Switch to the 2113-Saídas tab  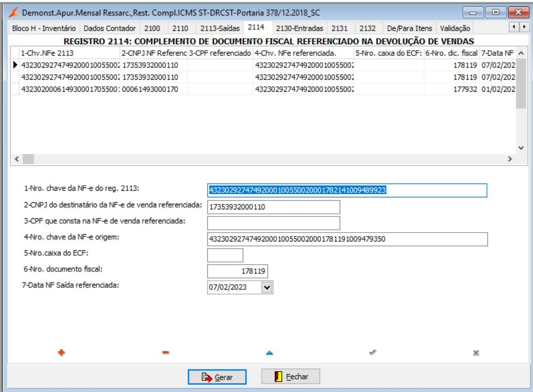(220, 28)
